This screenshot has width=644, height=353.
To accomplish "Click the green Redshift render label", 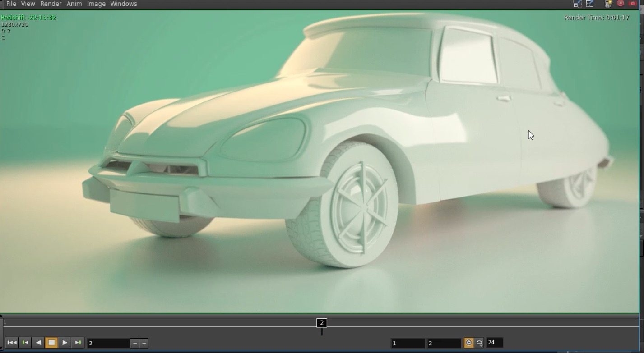I will 28,18.
